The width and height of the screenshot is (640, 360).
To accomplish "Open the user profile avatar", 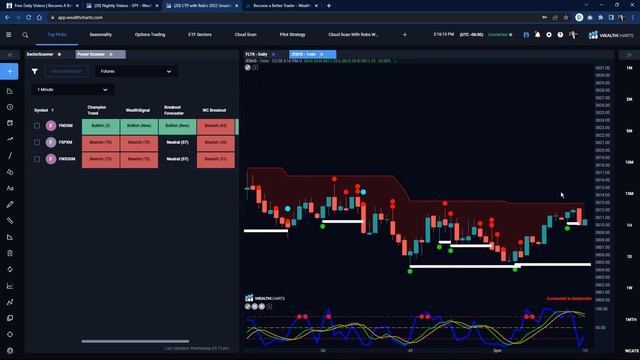I will (573, 35).
